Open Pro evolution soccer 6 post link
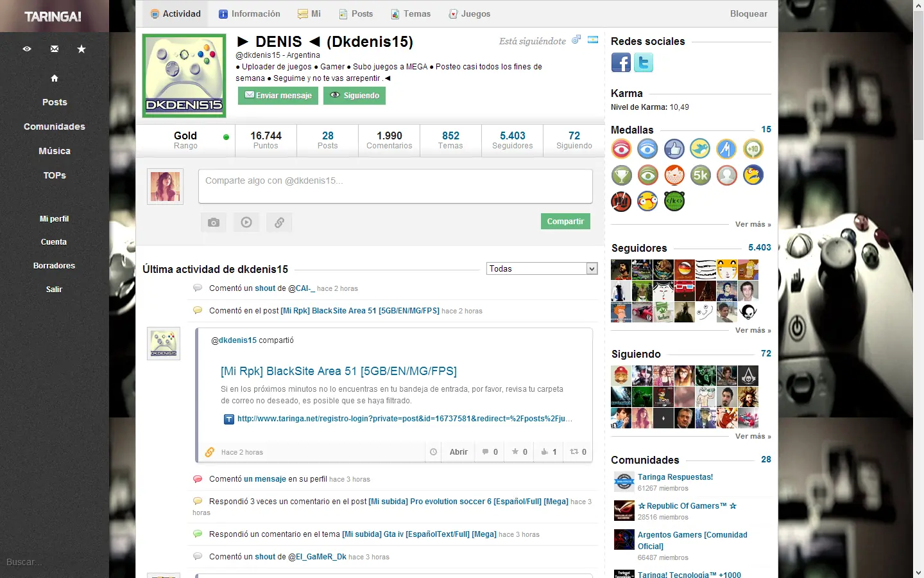Screen dimensions: 924x578 468,502
